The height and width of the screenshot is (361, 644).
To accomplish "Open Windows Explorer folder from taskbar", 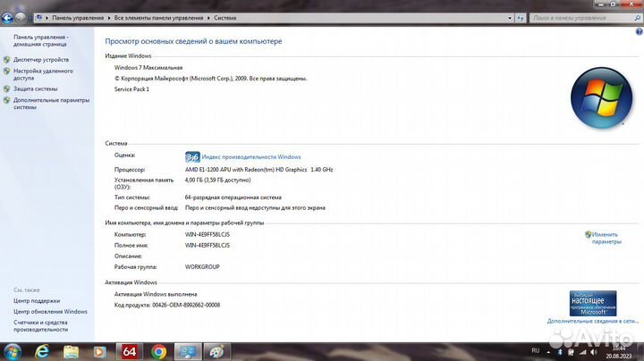I will [x=71, y=352].
